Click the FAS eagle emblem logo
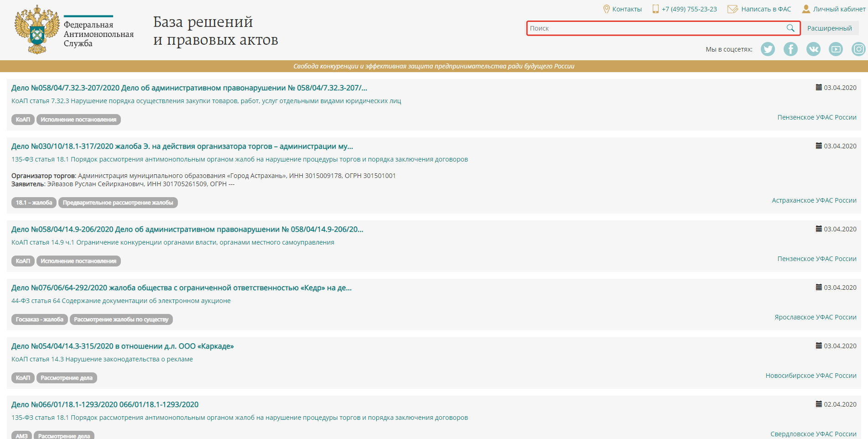868x439 pixels. click(x=37, y=30)
